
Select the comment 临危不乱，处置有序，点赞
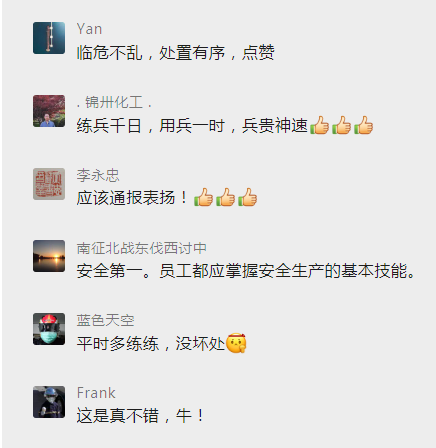[176, 53]
